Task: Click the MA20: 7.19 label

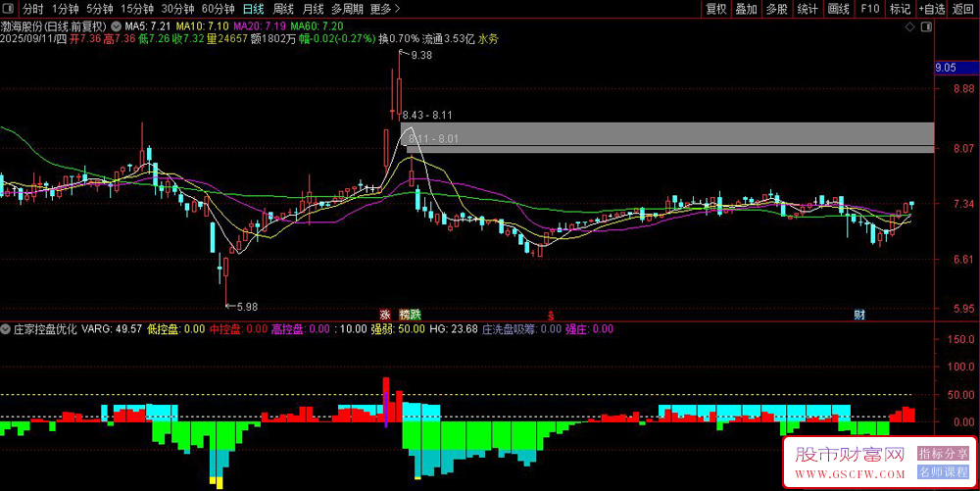Action: pos(260,26)
